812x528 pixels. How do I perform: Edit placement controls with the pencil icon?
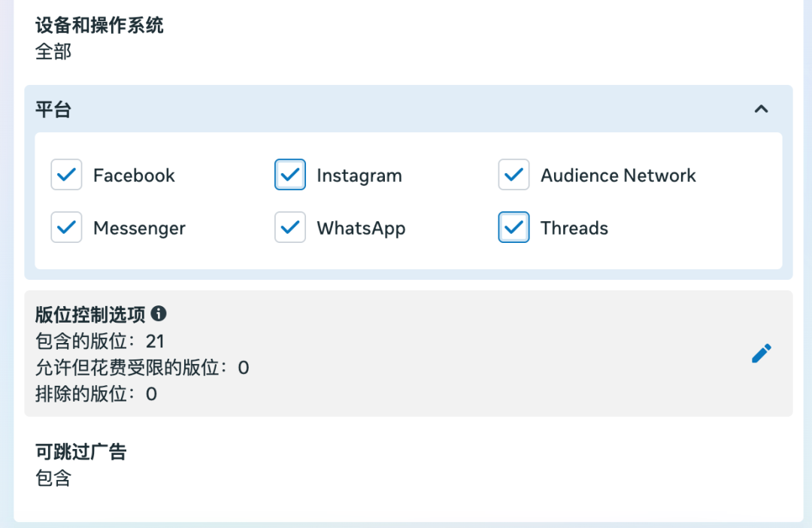coord(761,354)
